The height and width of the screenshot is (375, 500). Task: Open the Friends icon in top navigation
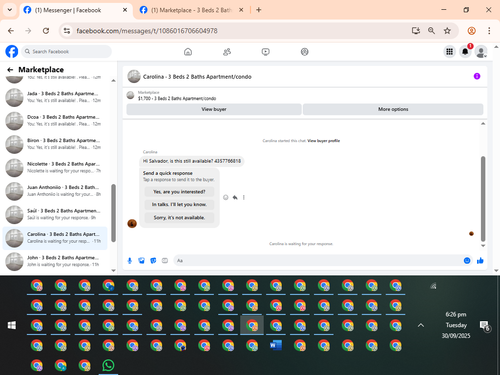tap(227, 52)
